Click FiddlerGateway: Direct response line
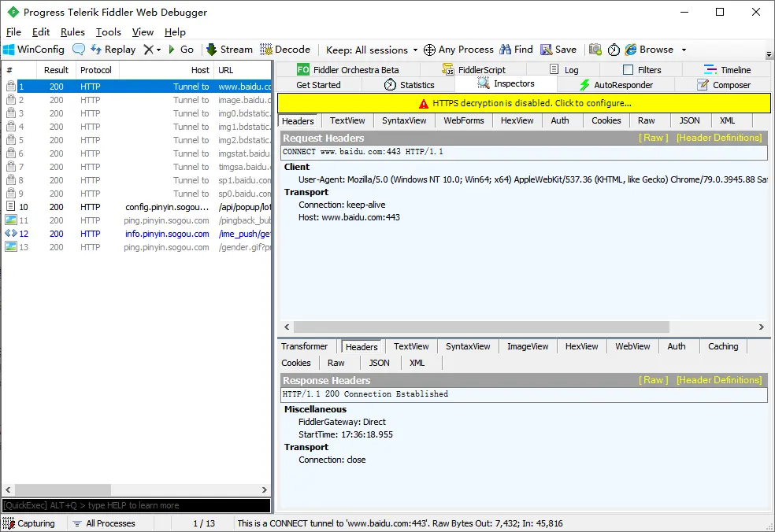Viewport: 775px width, 532px height. pyautogui.click(x=342, y=423)
